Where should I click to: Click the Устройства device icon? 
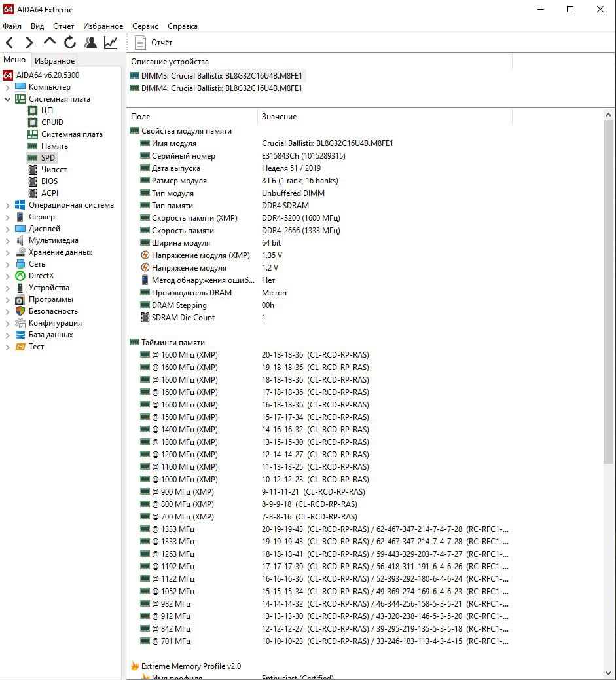tap(20, 288)
